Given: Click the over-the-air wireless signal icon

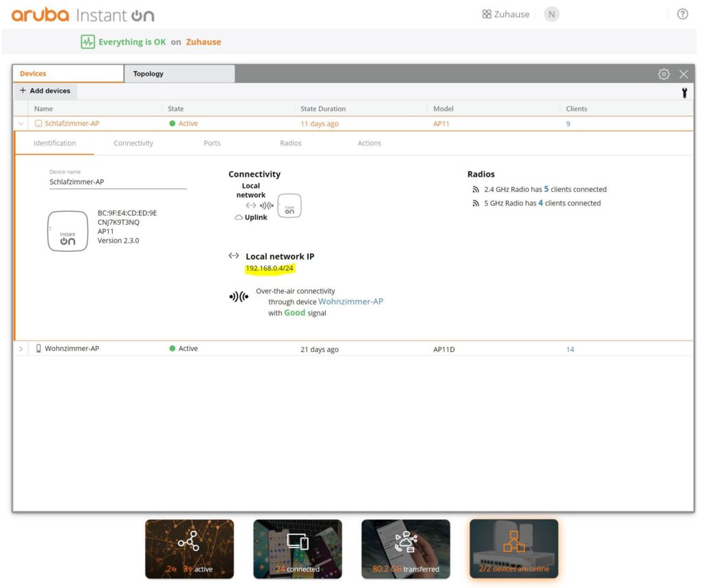Looking at the screenshot, I should (239, 296).
